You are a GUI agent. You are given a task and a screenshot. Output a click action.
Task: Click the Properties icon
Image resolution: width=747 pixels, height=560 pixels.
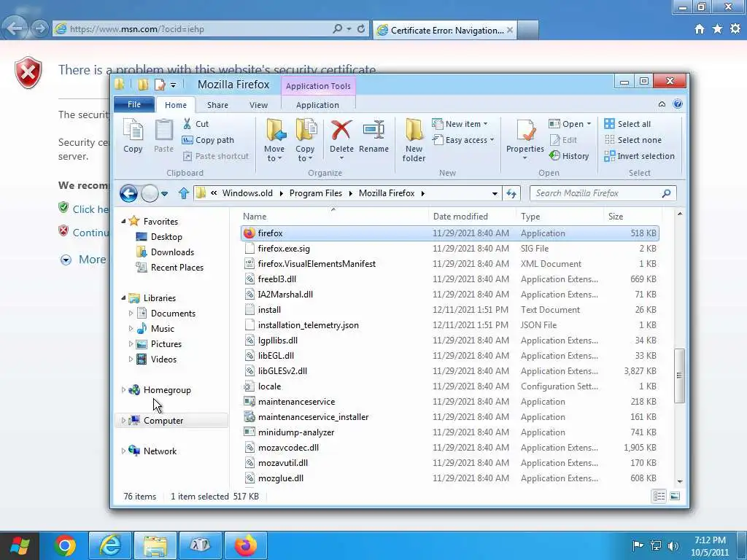click(525, 131)
